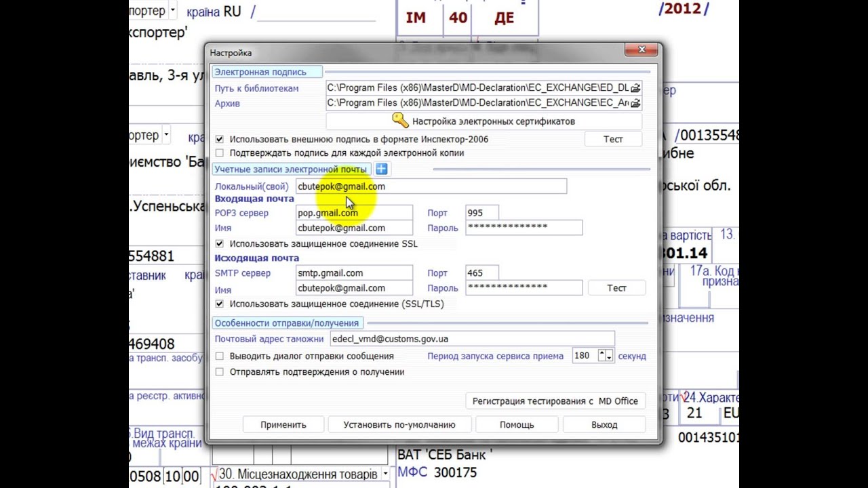Select Особенности отправки/получения section header
This screenshot has height=488, width=868.
pos(287,323)
